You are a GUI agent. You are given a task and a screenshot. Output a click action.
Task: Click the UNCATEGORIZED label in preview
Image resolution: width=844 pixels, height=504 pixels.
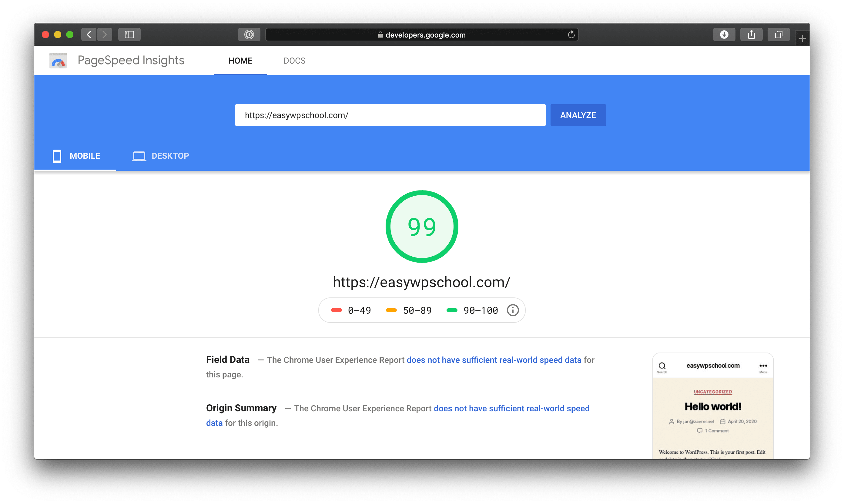712,392
